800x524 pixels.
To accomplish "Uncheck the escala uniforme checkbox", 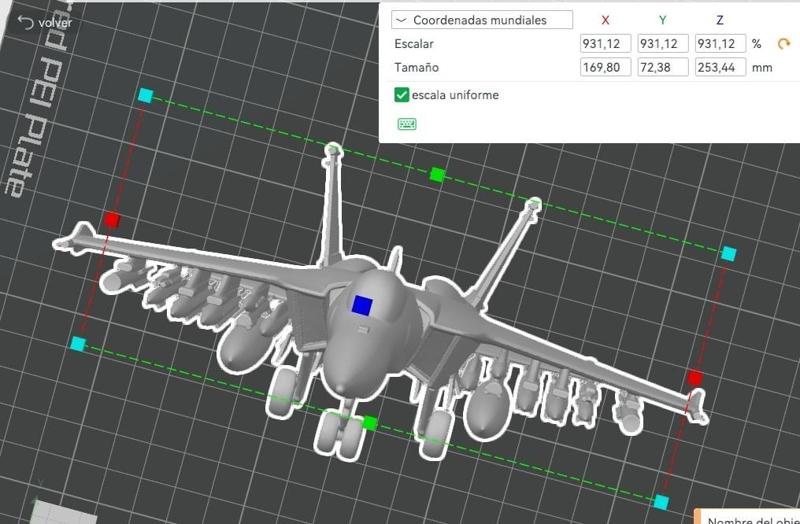I will point(402,95).
